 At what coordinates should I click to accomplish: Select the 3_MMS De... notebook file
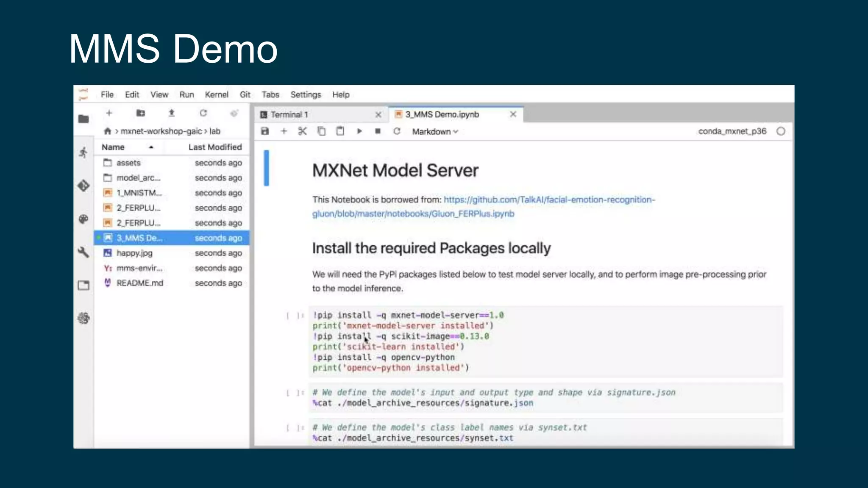(172, 238)
